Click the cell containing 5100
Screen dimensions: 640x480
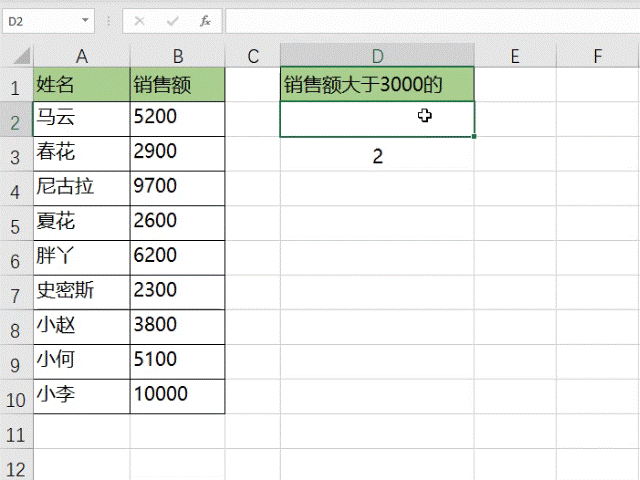click(x=178, y=362)
